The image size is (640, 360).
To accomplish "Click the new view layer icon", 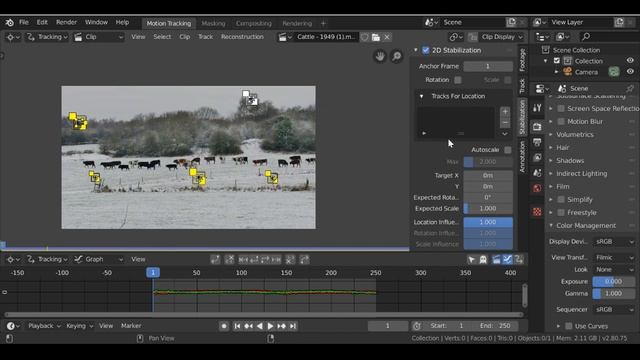I will tap(619, 22).
